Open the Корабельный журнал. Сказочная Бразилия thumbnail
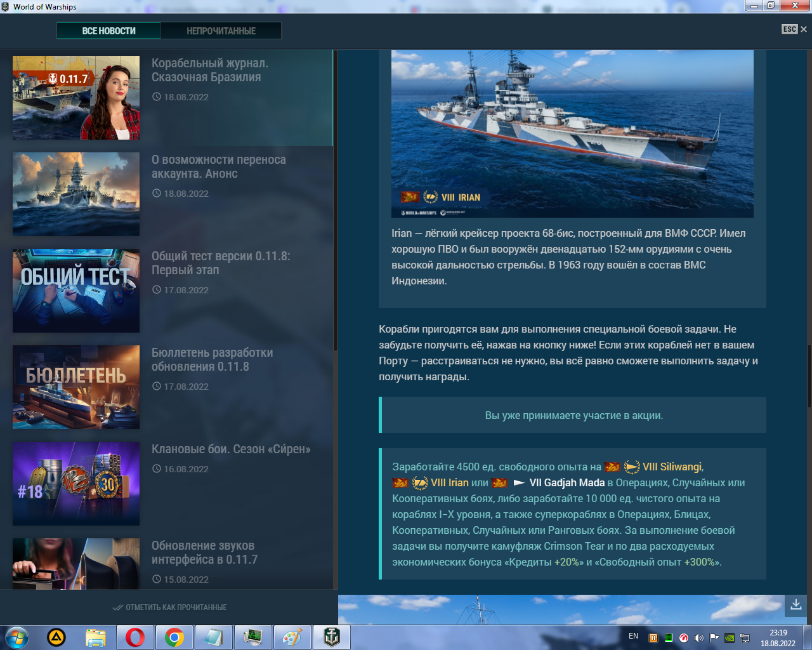Viewport: 812px width, 650px height. [x=76, y=98]
